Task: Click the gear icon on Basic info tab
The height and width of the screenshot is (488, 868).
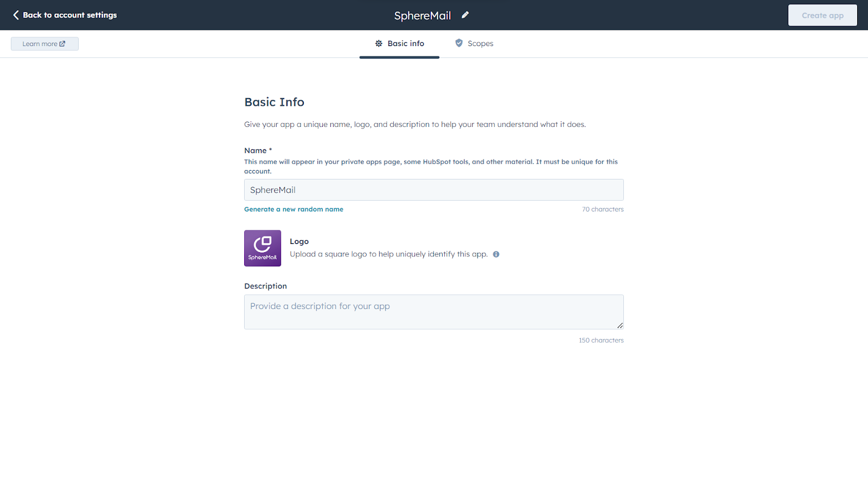Action: 379,43
